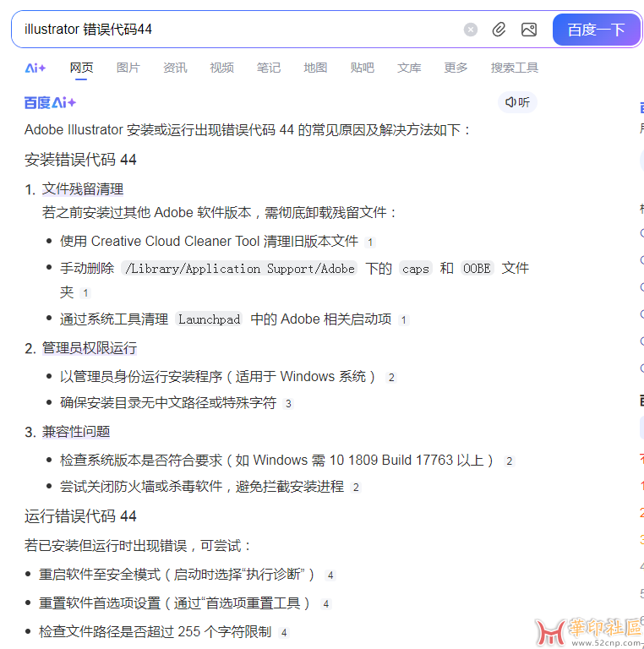
Task: Open the 视频 tab
Action: click(x=221, y=68)
